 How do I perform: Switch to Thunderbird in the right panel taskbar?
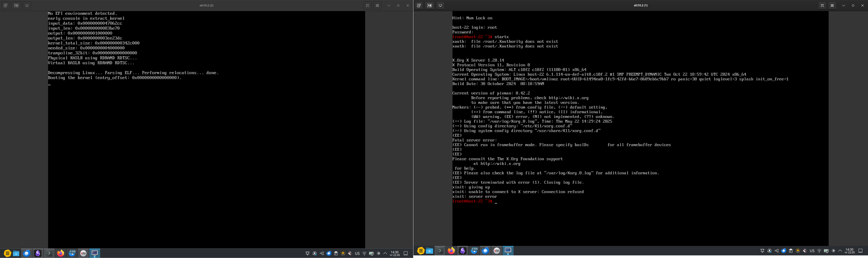point(485,251)
